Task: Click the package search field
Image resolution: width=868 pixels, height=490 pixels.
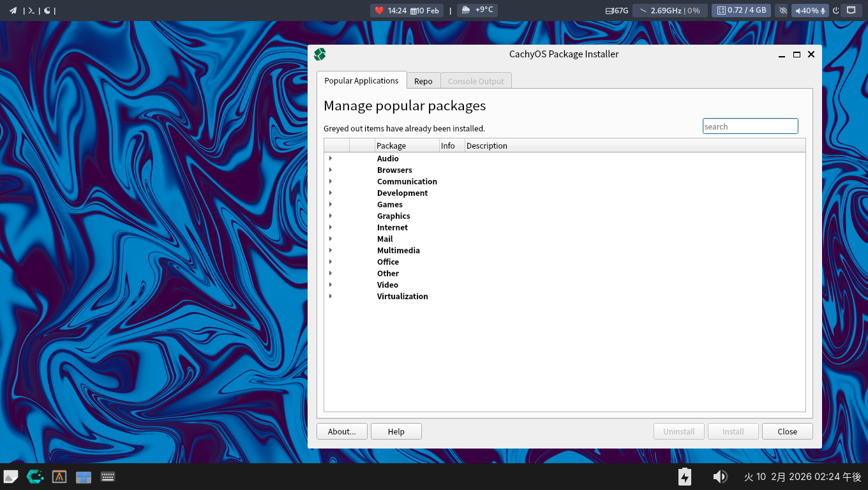Action: click(x=750, y=126)
